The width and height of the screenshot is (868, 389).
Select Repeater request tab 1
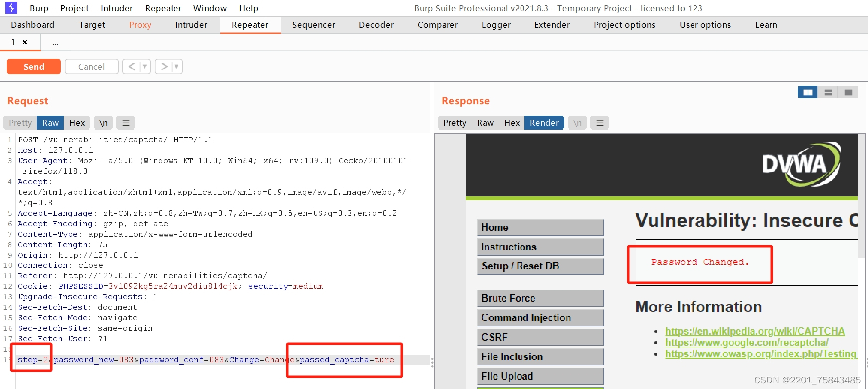point(13,42)
